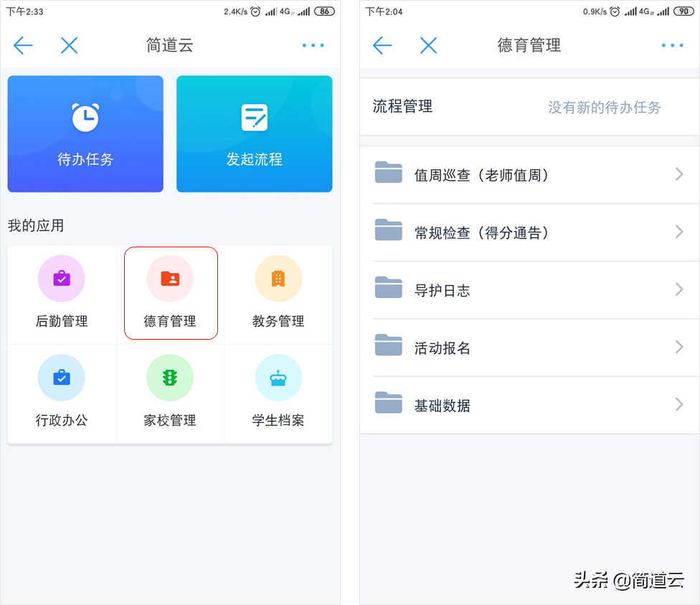Expand 导护日志 with its chevron arrow

[679, 289]
